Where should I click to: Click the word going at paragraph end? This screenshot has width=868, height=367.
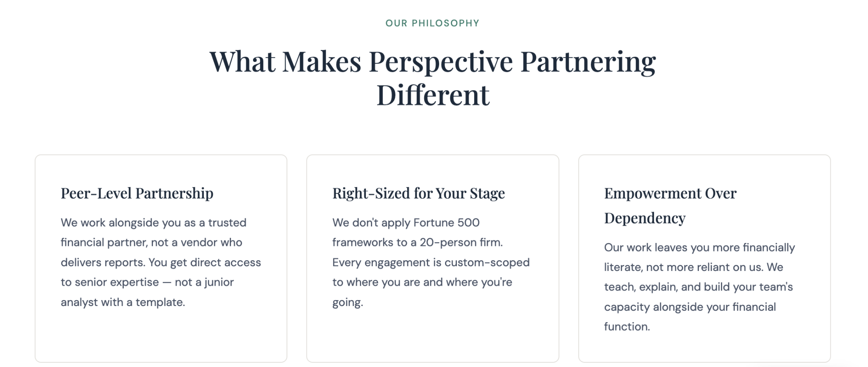[x=348, y=303]
